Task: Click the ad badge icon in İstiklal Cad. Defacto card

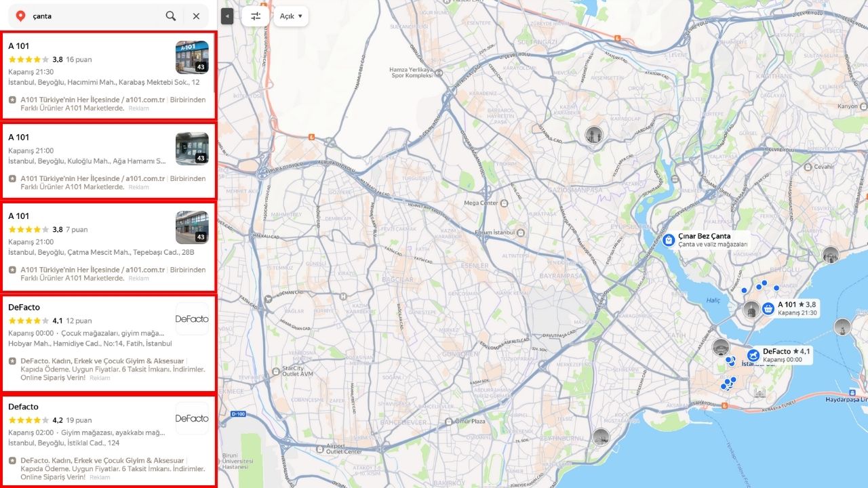Action: point(12,461)
